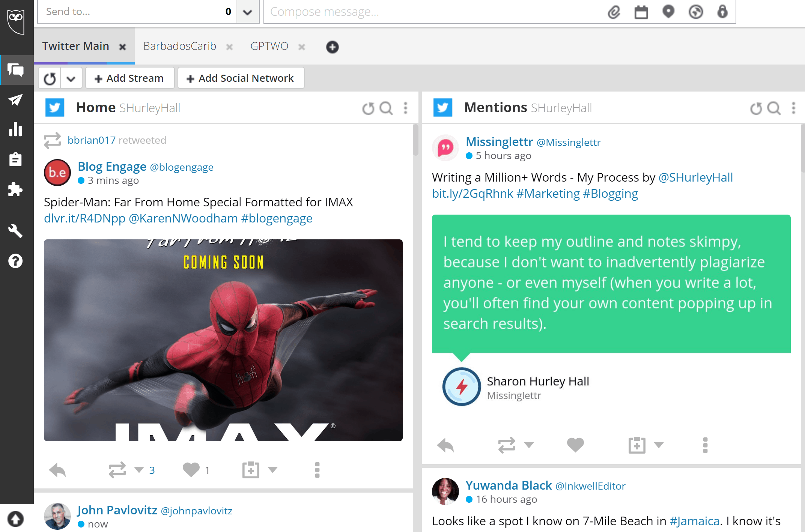The image size is (805, 532).
Task: Switch to the BarbadosCarib tab
Action: pyautogui.click(x=180, y=46)
